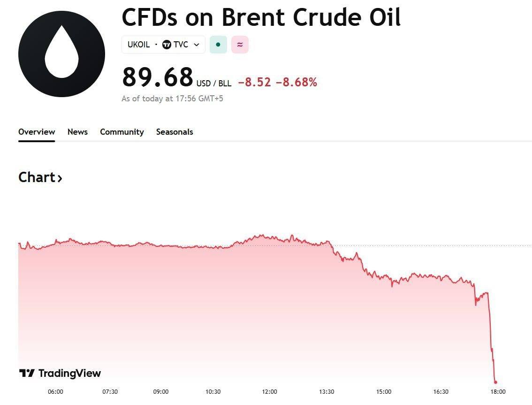Click the −8.68% percentage change
The height and width of the screenshot is (405, 532).
(x=296, y=83)
